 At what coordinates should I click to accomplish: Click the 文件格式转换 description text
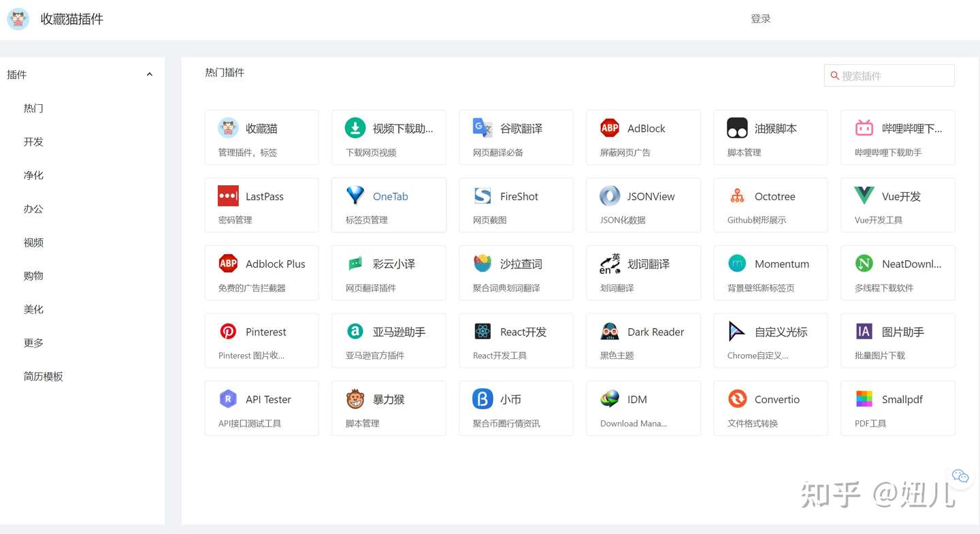click(x=752, y=424)
